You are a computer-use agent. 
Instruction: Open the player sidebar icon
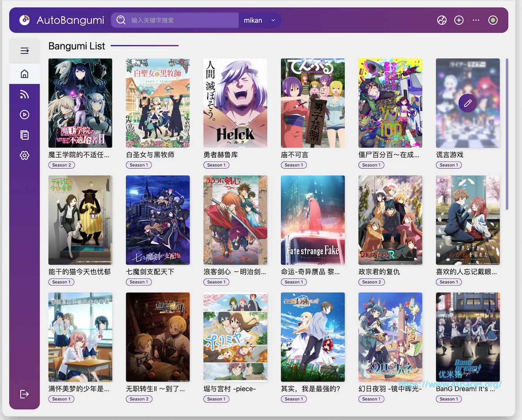25,115
